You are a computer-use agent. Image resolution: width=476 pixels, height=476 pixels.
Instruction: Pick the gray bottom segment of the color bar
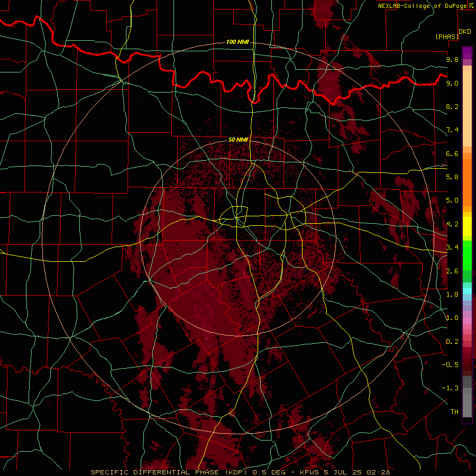pyautogui.click(x=467, y=404)
